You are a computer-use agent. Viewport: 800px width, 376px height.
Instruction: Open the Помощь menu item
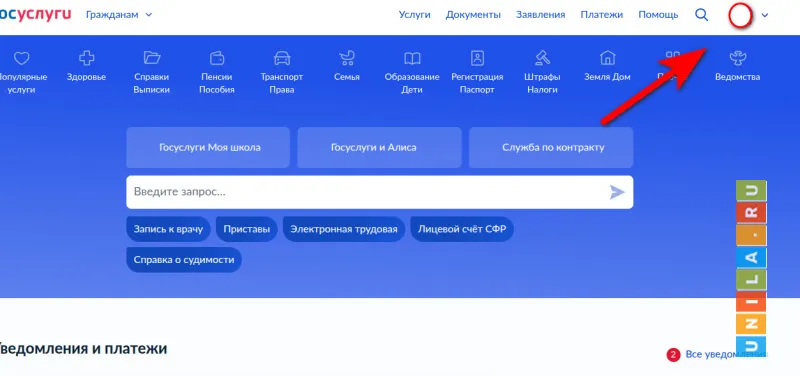(658, 15)
